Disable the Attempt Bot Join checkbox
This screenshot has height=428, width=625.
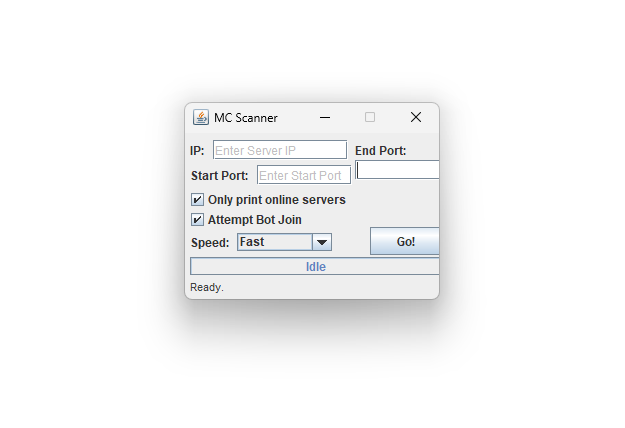click(197, 220)
